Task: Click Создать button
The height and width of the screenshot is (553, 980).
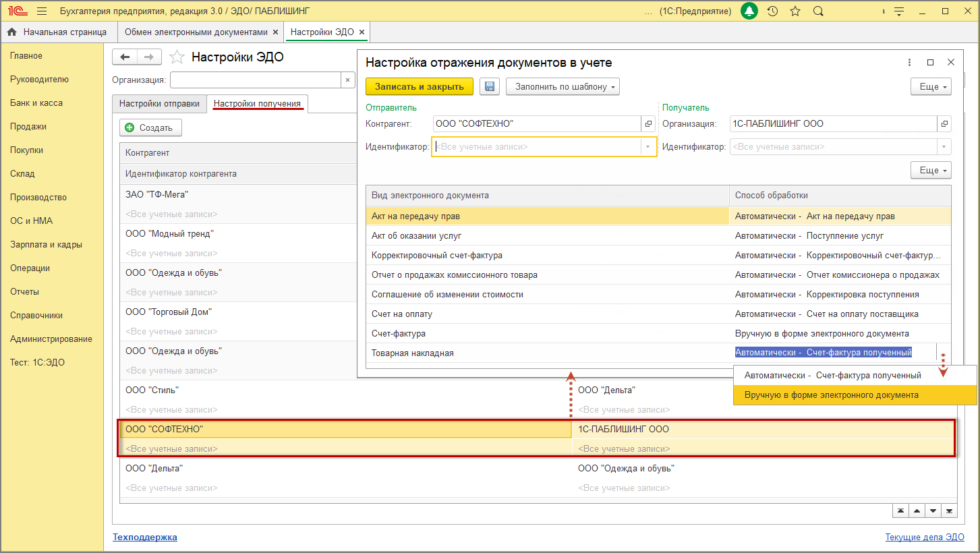Action: coord(150,127)
